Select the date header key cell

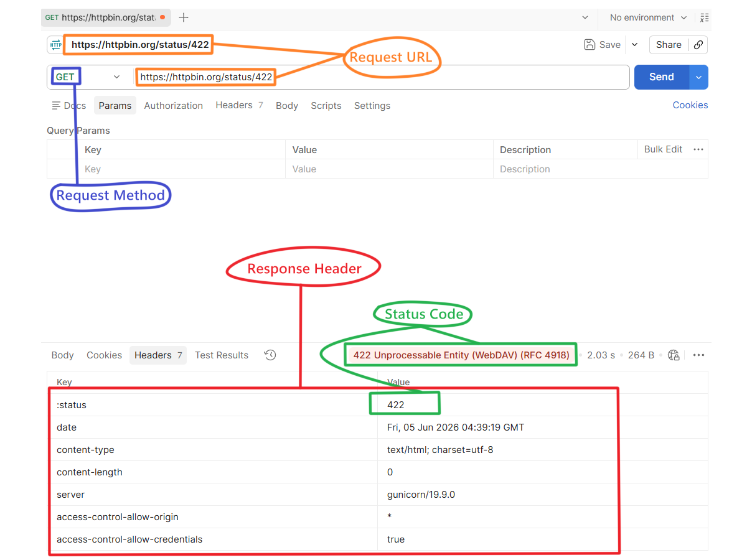tap(212, 427)
